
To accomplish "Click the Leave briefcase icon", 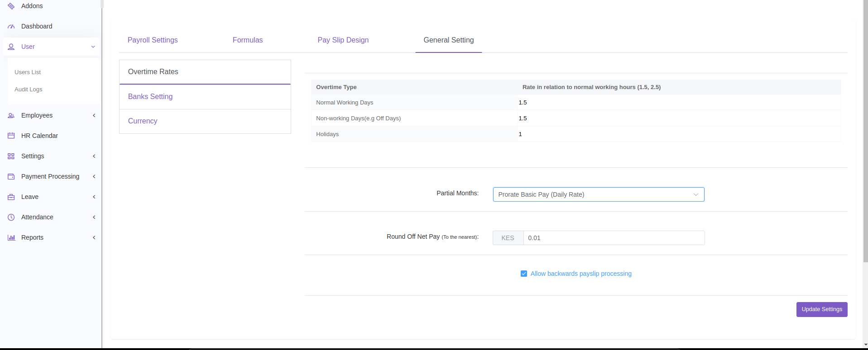I will pyautogui.click(x=11, y=197).
